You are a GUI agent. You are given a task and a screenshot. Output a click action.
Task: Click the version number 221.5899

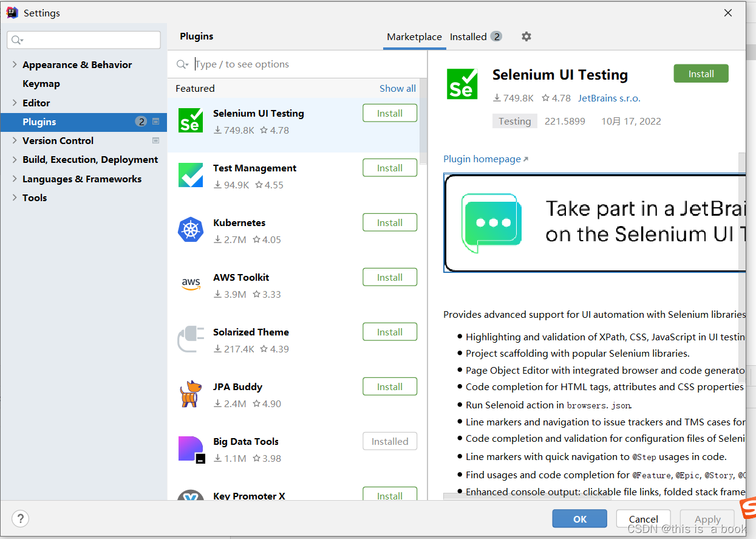[565, 121]
